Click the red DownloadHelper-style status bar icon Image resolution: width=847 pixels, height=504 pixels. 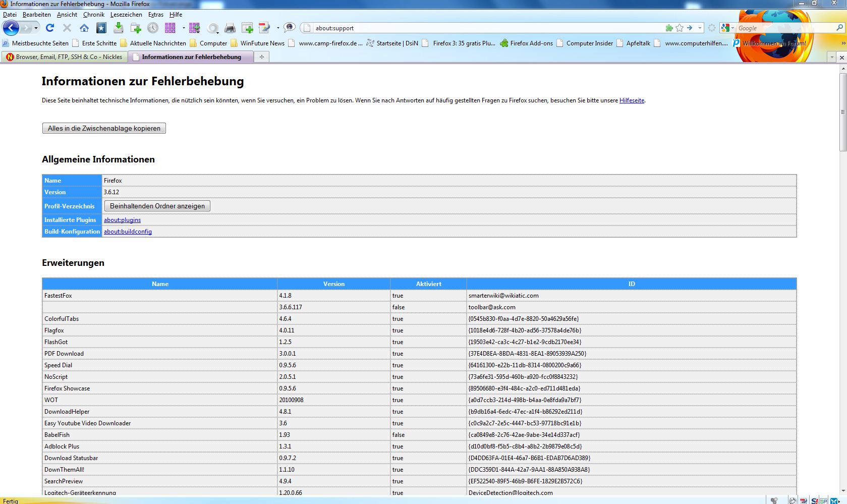point(803,500)
